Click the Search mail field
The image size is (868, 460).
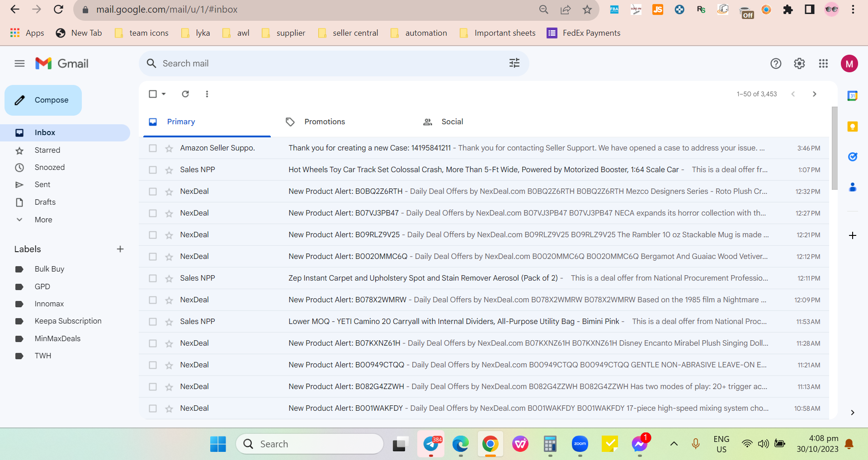point(334,63)
